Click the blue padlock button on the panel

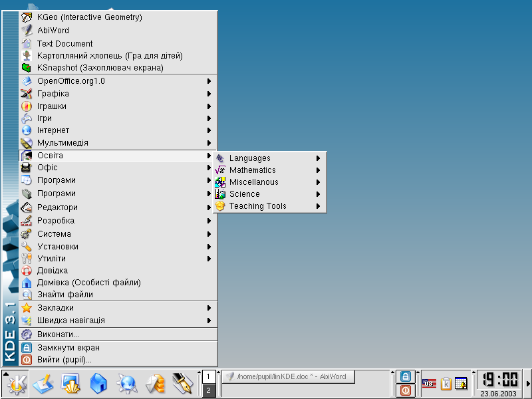click(406, 376)
